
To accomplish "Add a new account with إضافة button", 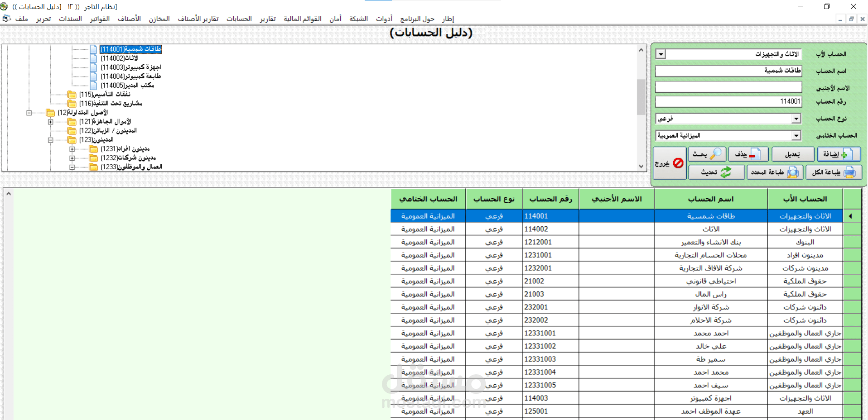I will [839, 154].
